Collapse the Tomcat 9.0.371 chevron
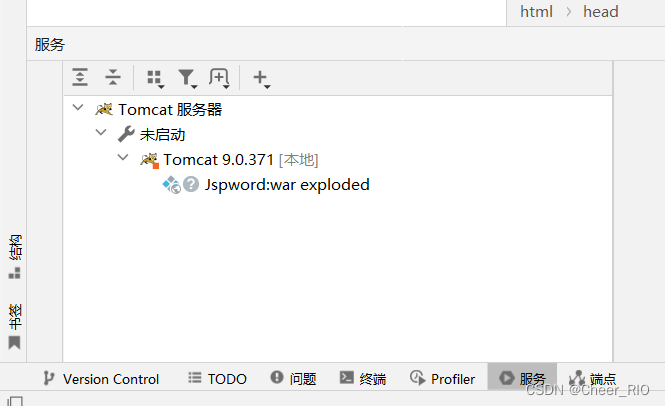 coord(123,157)
